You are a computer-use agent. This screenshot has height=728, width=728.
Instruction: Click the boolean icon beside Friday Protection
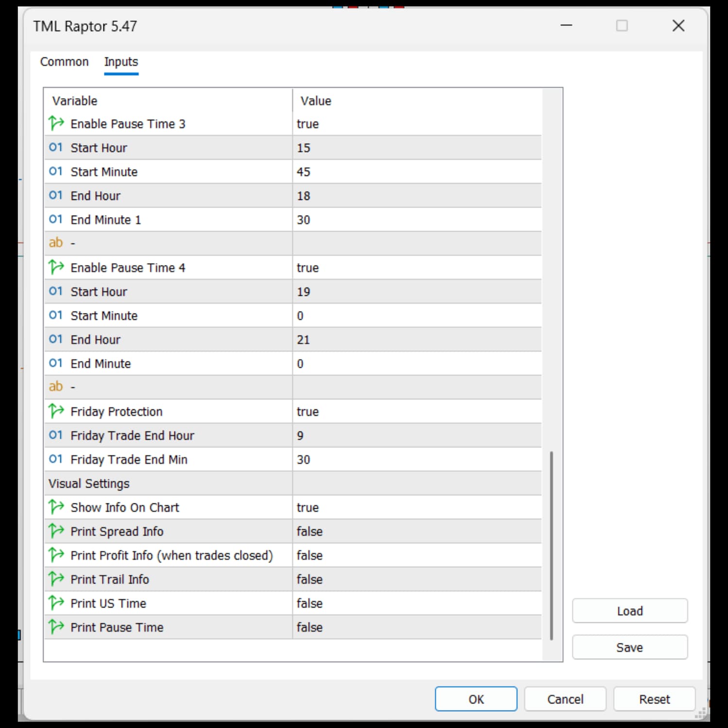[56, 411]
